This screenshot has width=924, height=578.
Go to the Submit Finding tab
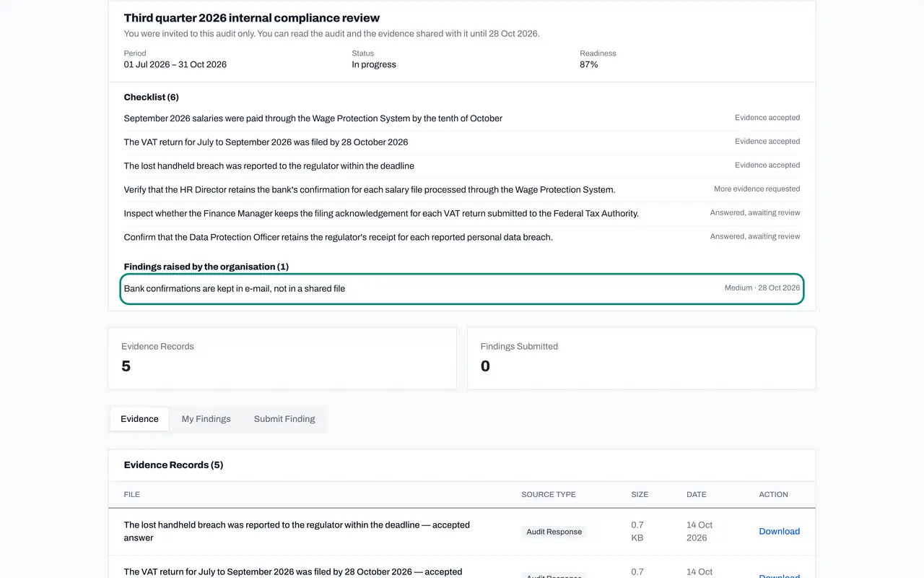284,419
